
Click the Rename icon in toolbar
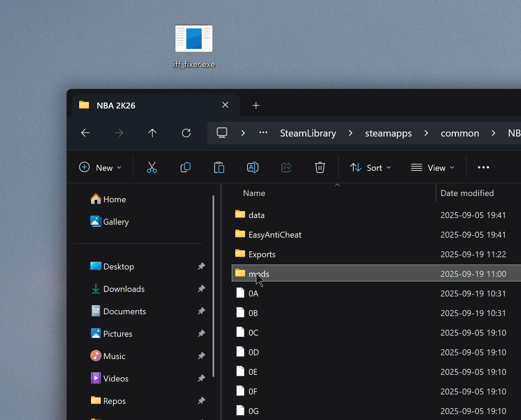pyautogui.click(x=252, y=167)
